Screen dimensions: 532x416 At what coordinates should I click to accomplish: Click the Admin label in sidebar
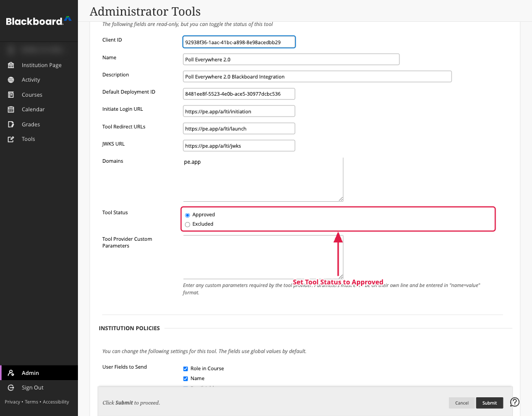(x=30, y=373)
